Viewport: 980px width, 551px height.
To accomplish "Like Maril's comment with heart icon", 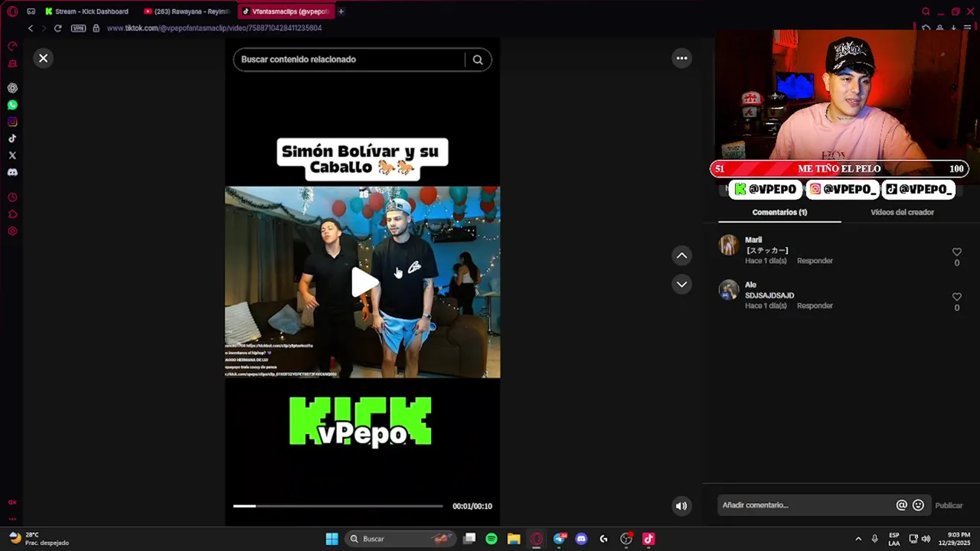I will coord(956,252).
